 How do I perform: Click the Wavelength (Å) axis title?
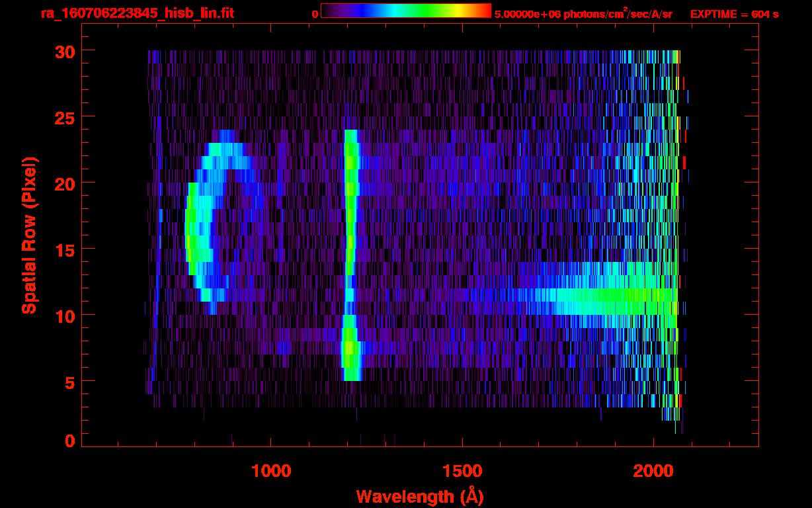pyautogui.click(x=420, y=496)
